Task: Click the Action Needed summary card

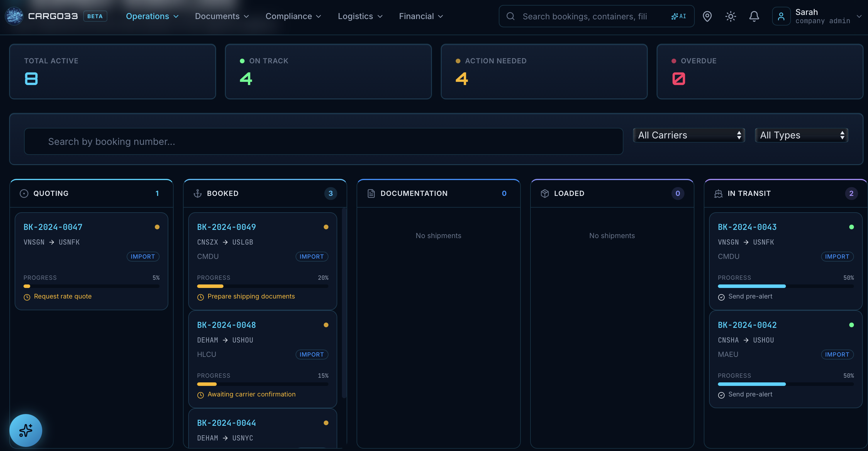Action: tap(544, 72)
